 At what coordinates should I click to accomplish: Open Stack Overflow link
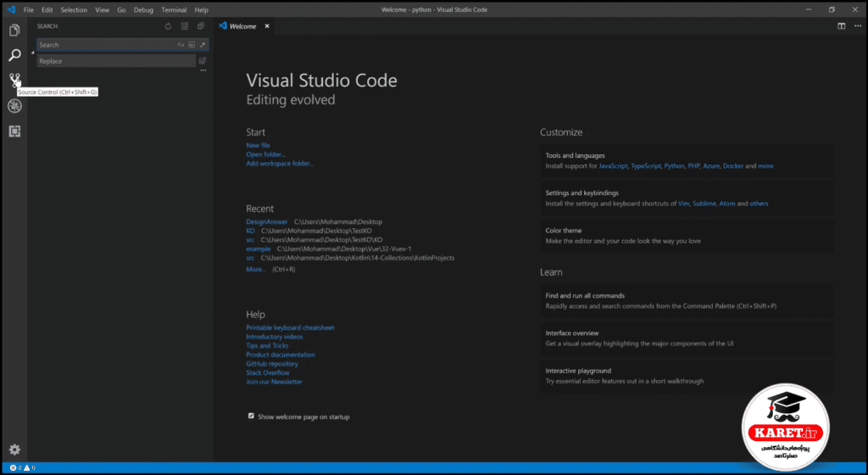(268, 372)
